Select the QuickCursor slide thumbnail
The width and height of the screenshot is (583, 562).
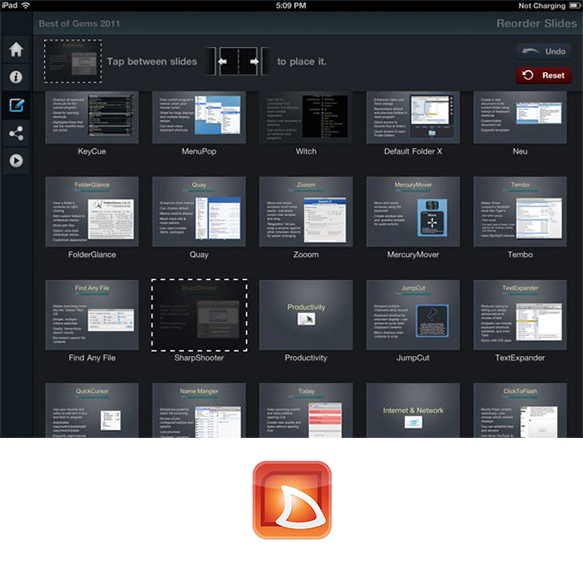tap(92, 410)
